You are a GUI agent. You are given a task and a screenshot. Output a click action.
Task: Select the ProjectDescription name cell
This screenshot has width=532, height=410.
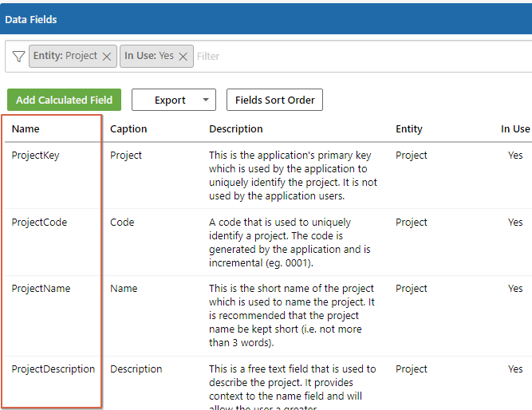(53, 369)
